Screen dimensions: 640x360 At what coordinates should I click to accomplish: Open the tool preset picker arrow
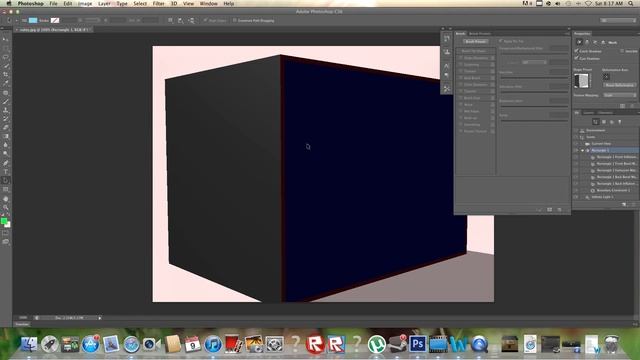[x=17, y=20]
